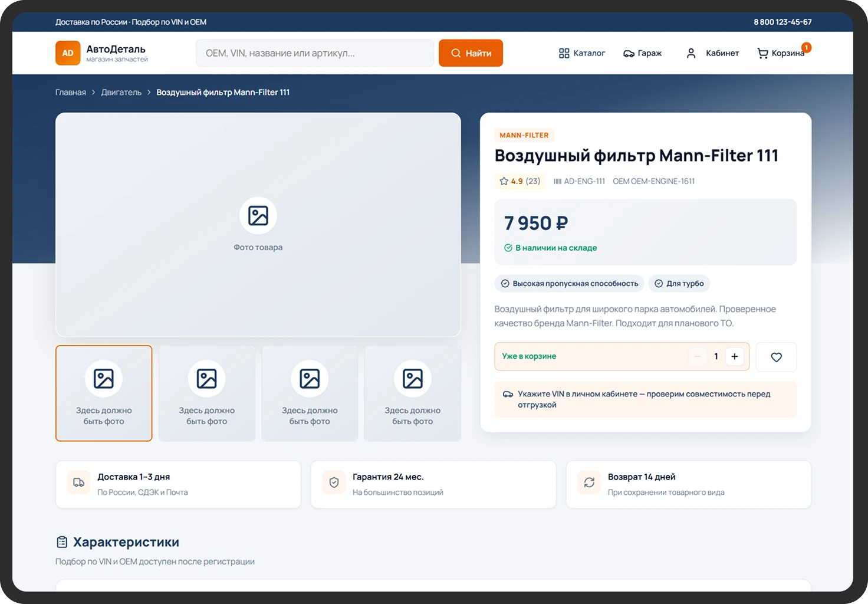Open the Кабинет menu item
The height and width of the screenshot is (604, 868).
click(x=712, y=53)
